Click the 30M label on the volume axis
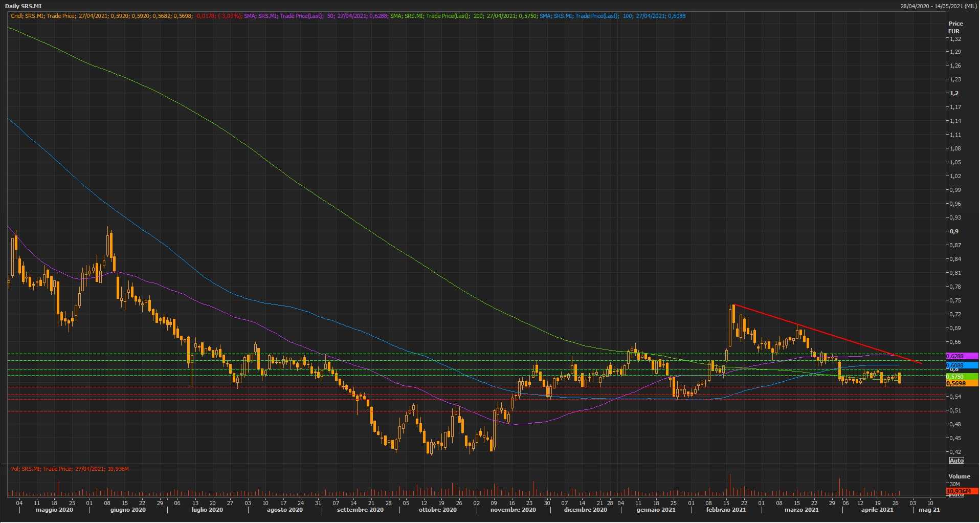Image resolution: width=980 pixels, height=523 pixels. (x=954, y=484)
